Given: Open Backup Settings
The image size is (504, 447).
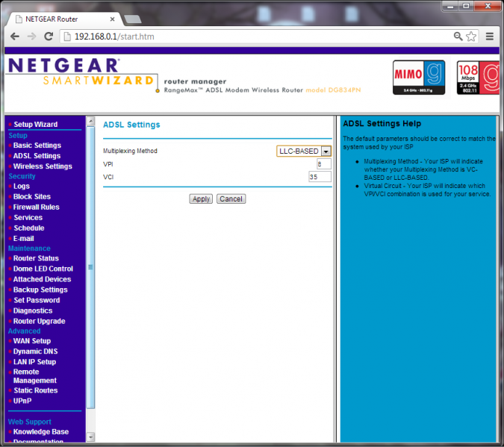Looking at the screenshot, I should click(x=40, y=290).
